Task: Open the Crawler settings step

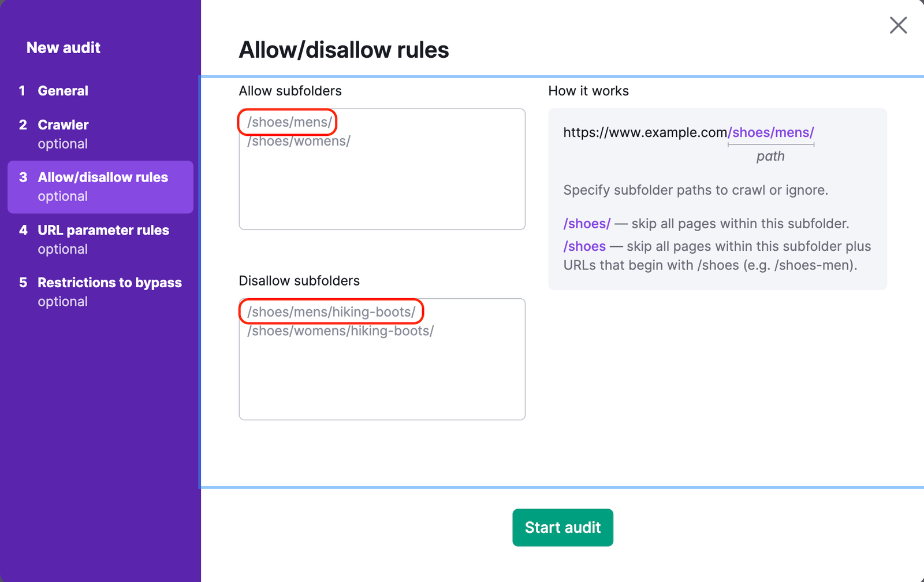Action: (x=63, y=124)
